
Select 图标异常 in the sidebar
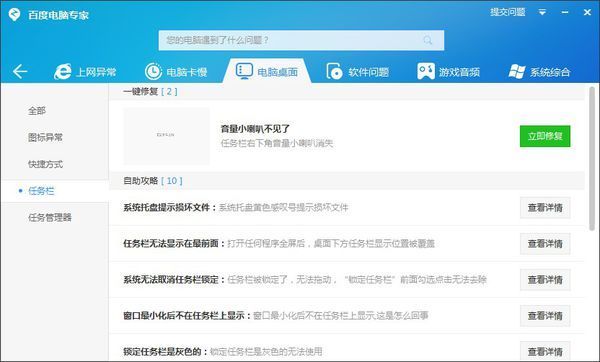click(x=45, y=137)
